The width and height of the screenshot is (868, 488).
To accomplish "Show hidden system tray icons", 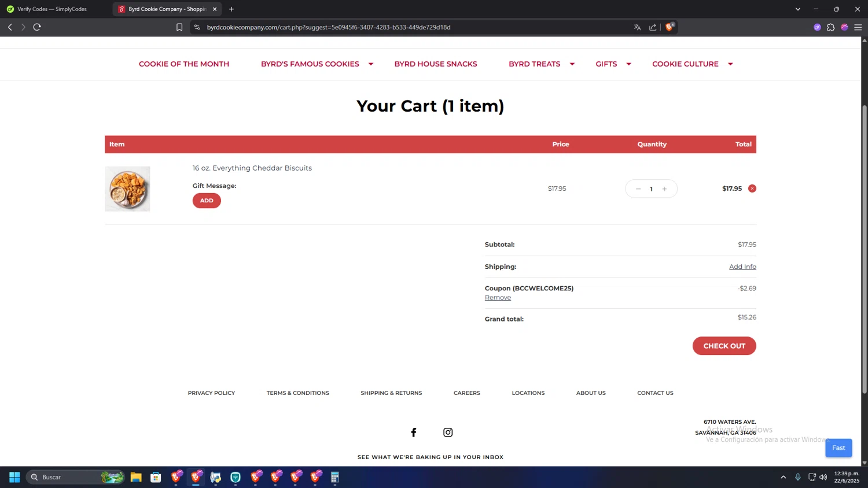I will [x=784, y=477].
